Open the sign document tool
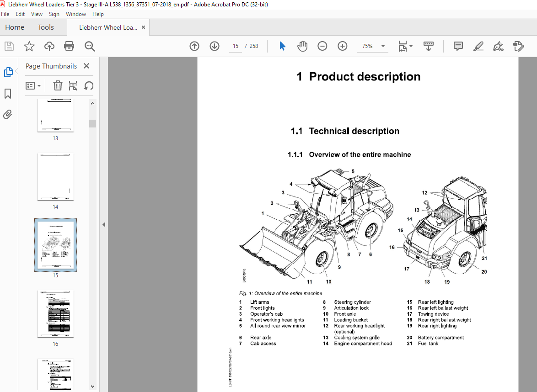This screenshot has width=537, height=392. pyautogui.click(x=498, y=46)
